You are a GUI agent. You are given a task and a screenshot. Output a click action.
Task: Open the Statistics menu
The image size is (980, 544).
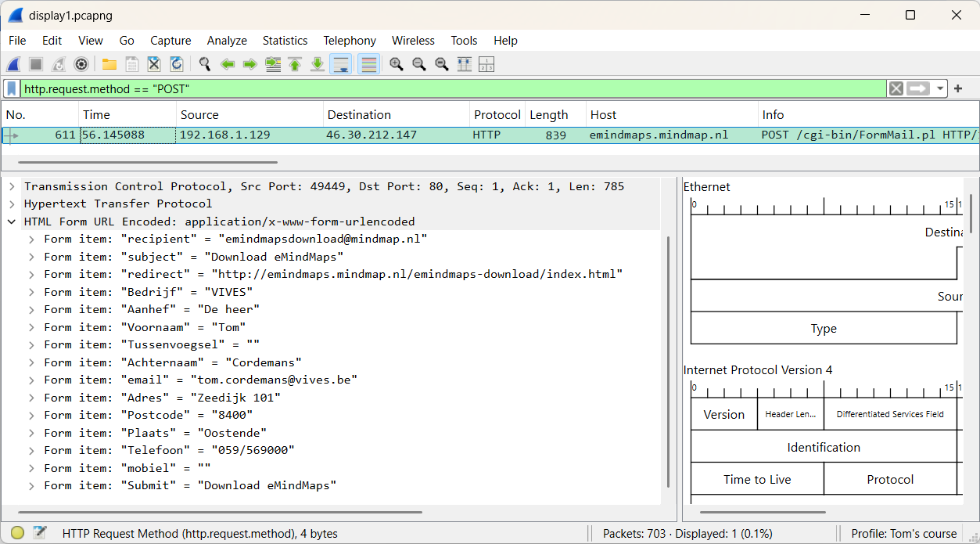285,41
